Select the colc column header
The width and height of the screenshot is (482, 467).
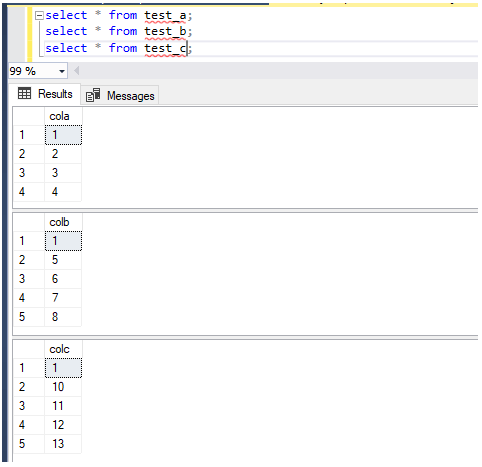pyautogui.click(x=63, y=349)
